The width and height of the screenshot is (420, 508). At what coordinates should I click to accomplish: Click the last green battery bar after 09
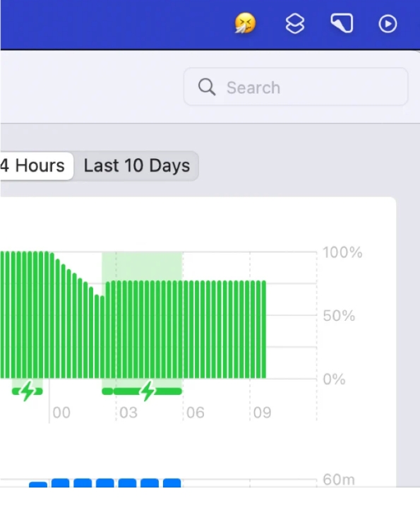point(263,329)
